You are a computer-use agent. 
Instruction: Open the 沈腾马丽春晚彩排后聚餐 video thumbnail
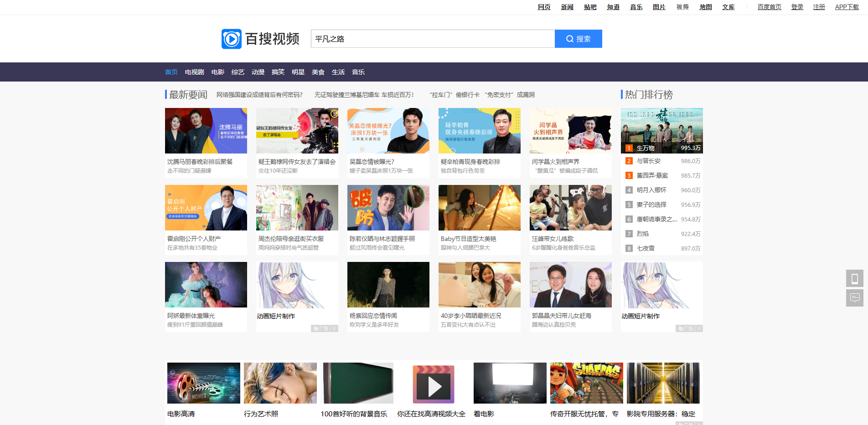tap(206, 131)
